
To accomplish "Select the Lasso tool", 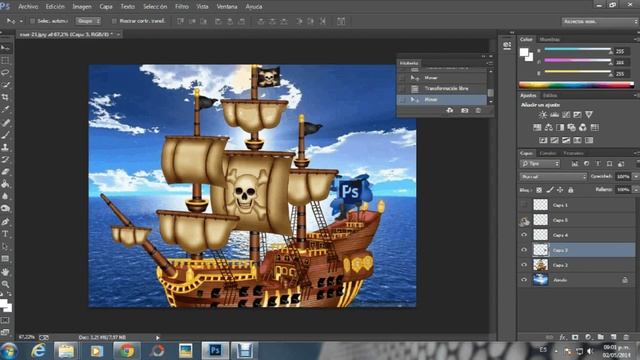I will [x=5, y=73].
